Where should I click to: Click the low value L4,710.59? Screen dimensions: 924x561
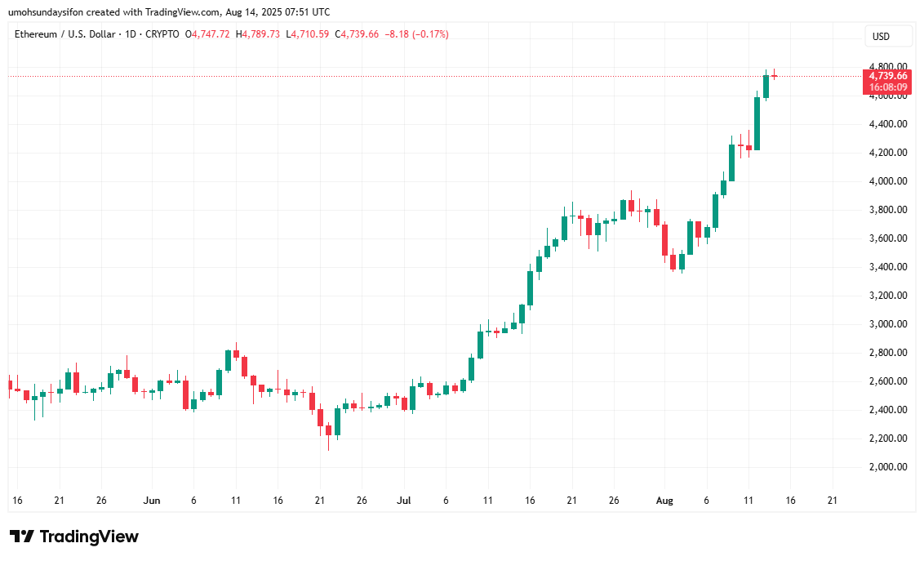pos(308,34)
